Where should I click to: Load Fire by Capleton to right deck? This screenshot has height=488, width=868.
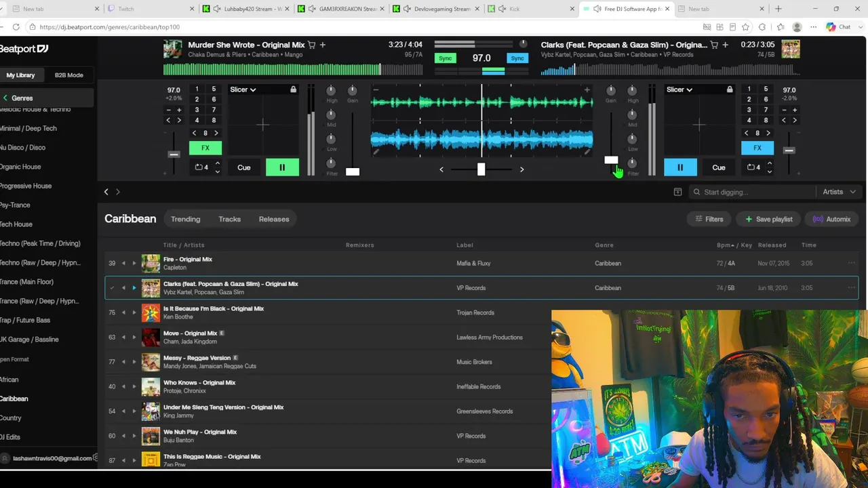point(134,263)
